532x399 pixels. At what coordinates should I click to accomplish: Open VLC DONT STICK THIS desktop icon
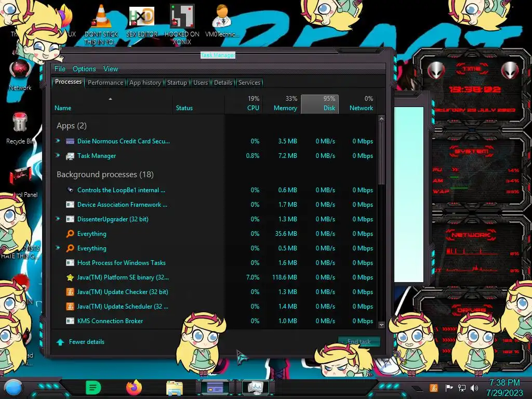point(101,25)
